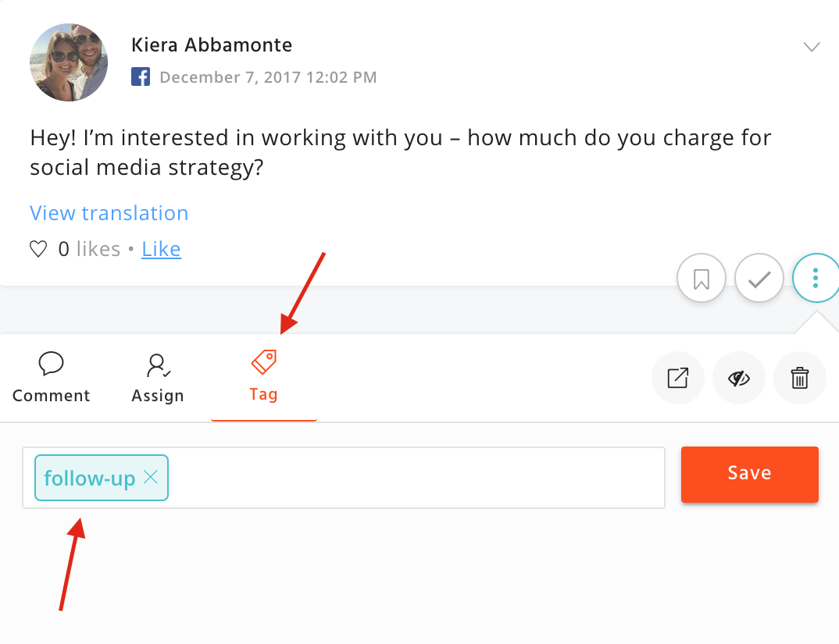839x644 pixels.
Task: Select the Assign tab
Action: click(158, 378)
